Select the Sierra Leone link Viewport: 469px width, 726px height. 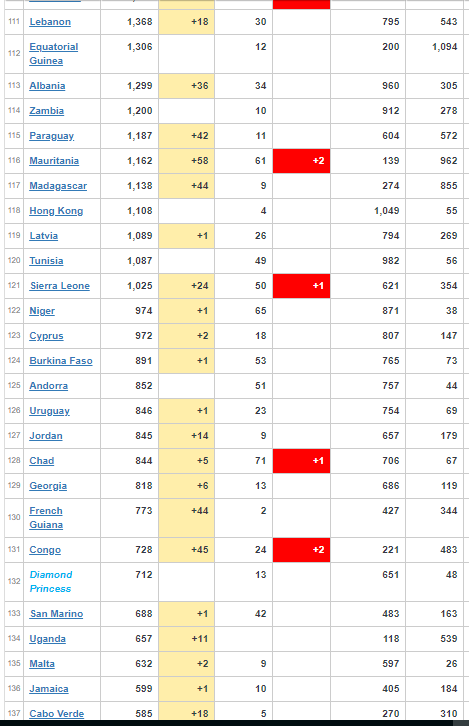coord(60,286)
